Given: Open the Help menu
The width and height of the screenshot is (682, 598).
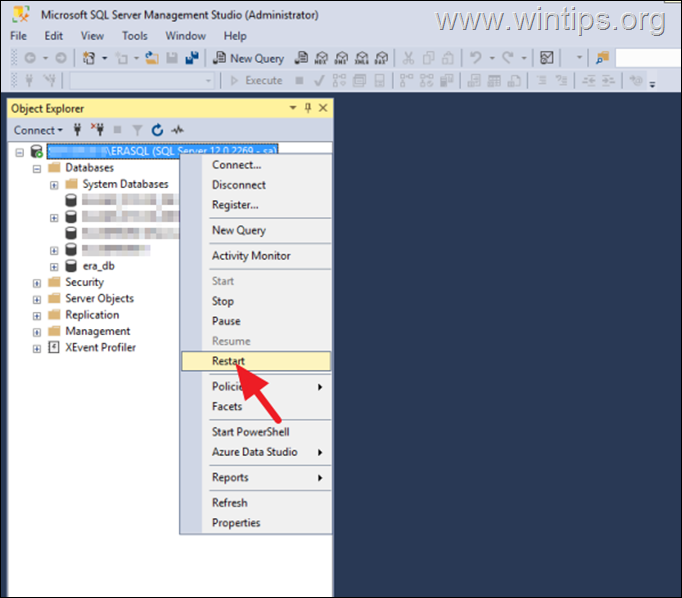Looking at the screenshot, I should [235, 36].
